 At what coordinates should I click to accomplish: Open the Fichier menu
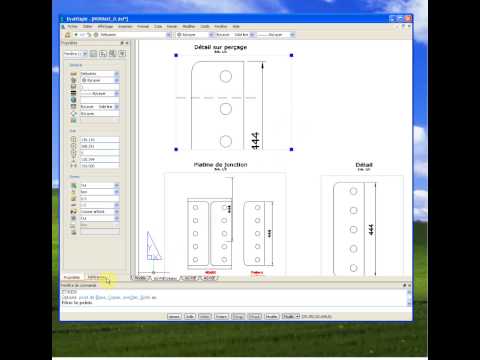[x=72, y=26]
